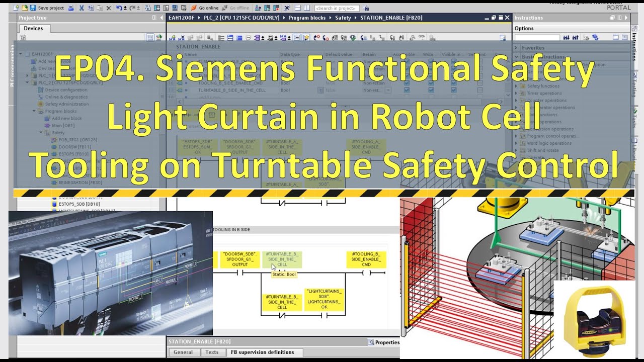Click the search binoculars icon beside the project search field
The height and width of the screenshot is (362, 644).
click(366, 8)
